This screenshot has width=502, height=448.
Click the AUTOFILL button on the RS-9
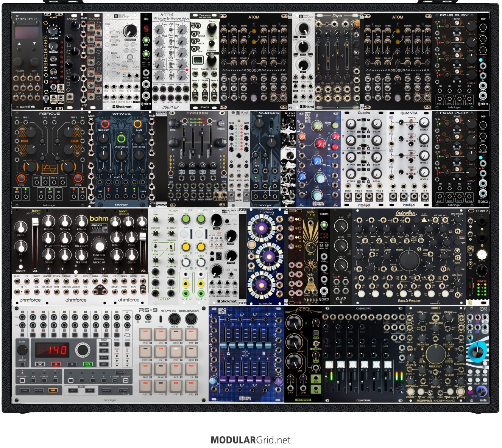[x=107, y=390]
